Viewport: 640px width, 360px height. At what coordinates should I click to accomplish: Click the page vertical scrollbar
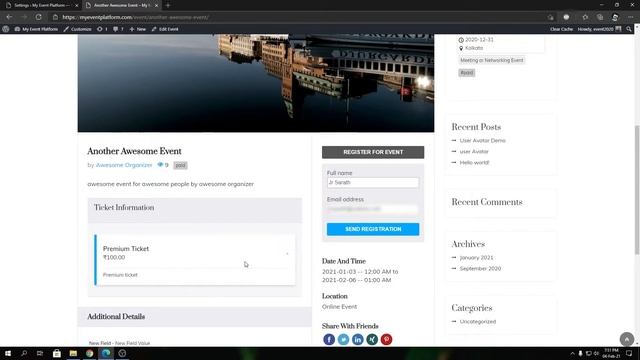637,191
